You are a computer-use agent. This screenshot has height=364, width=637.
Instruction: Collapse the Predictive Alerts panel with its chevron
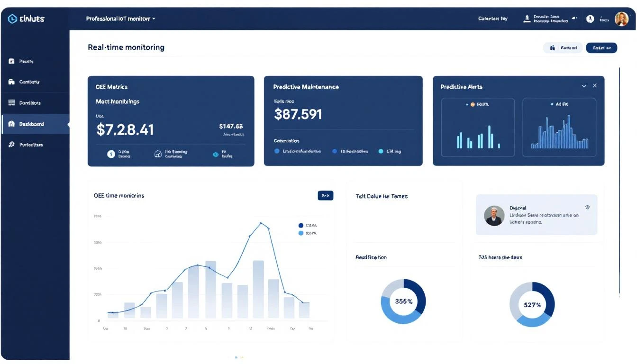pos(584,86)
